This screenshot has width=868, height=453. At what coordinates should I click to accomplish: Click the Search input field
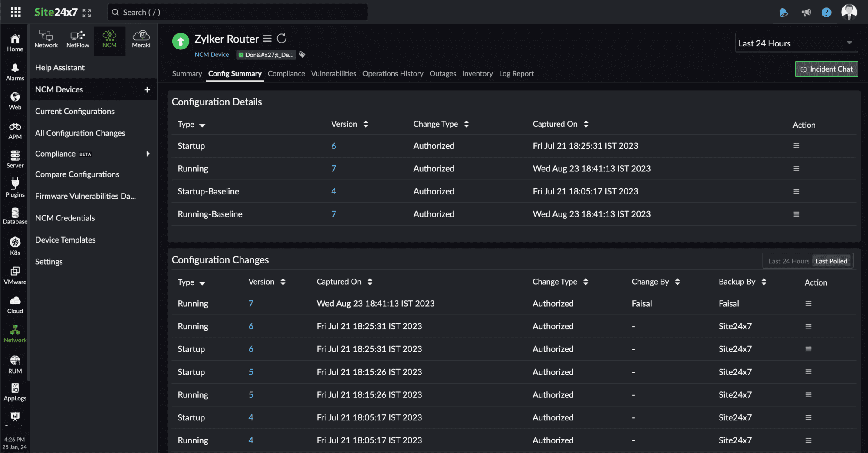[x=237, y=12]
